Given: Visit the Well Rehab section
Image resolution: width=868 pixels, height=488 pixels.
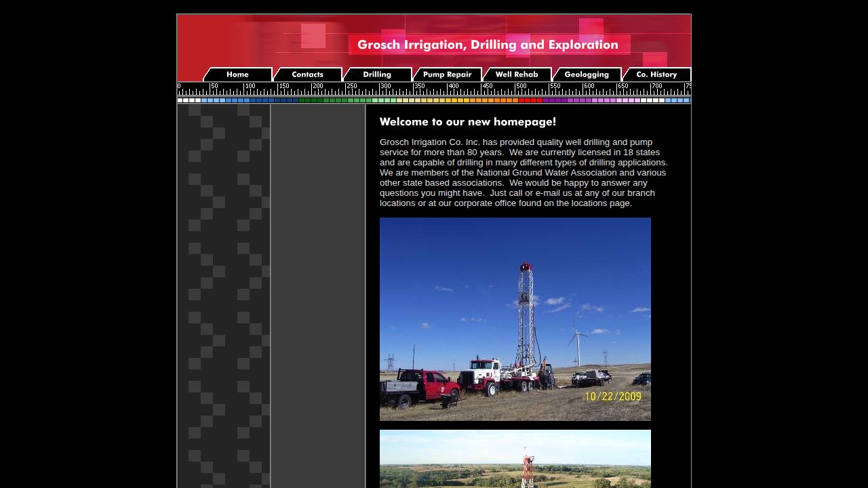Looking at the screenshot, I should pyautogui.click(x=516, y=75).
